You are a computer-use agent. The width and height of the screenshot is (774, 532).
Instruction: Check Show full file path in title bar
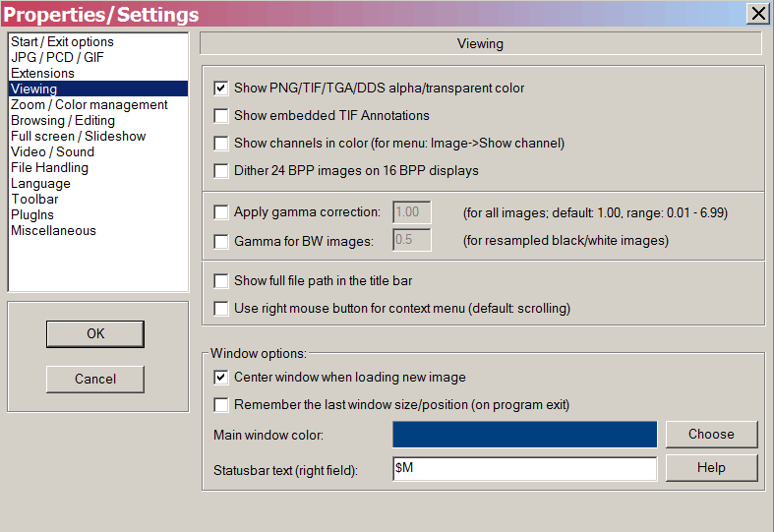[221, 281]
